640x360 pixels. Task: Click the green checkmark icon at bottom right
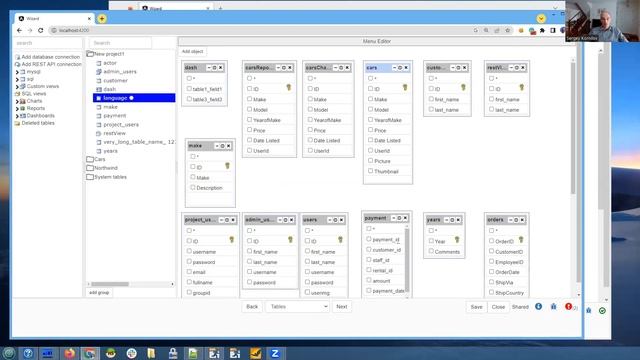[x=602, y=311]
